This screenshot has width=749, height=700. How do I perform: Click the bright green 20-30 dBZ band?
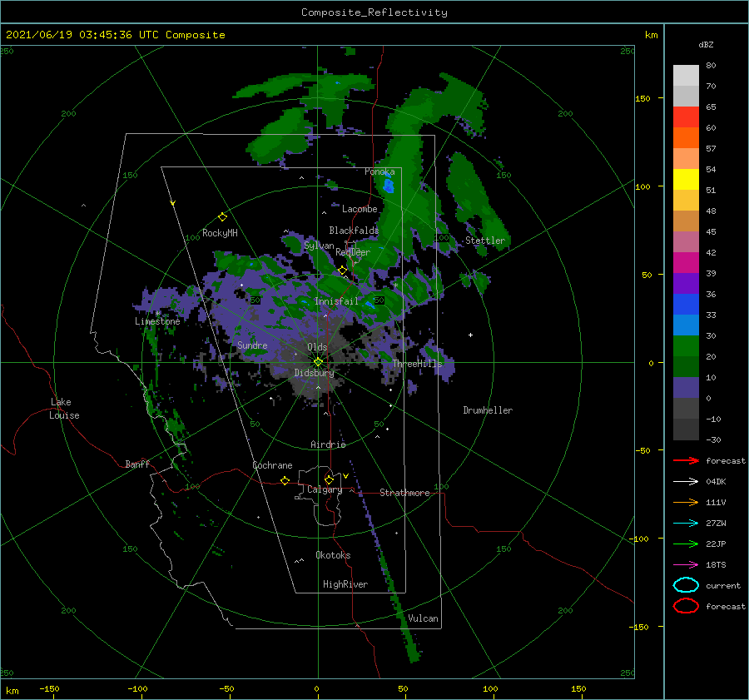pos(686,346)
